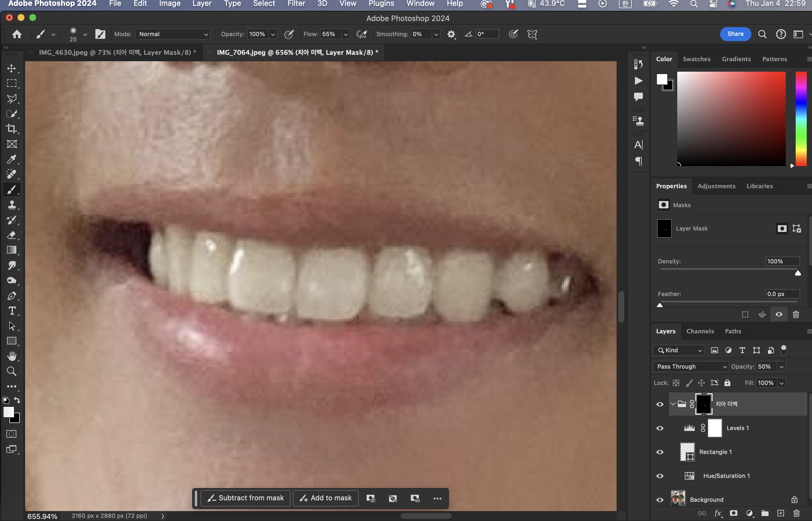Select the Horizontal Type tool
Screen dimensions: 812x521
tap(11, 311)
